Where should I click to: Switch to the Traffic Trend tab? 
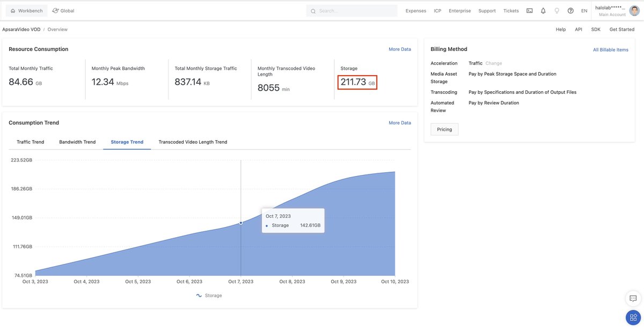[31, 142]
